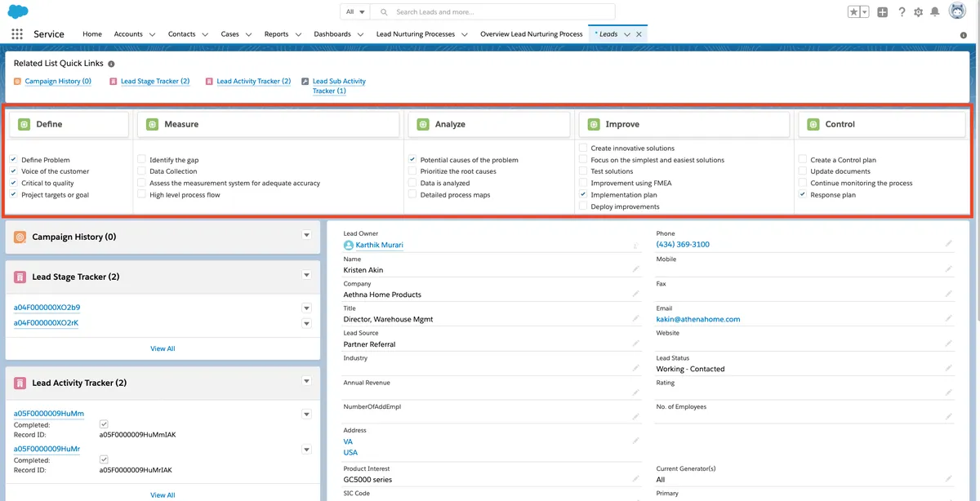Open Campaign History card actions dropdown
The height and width of the screenshot is (501, 980).
[307, 235]
